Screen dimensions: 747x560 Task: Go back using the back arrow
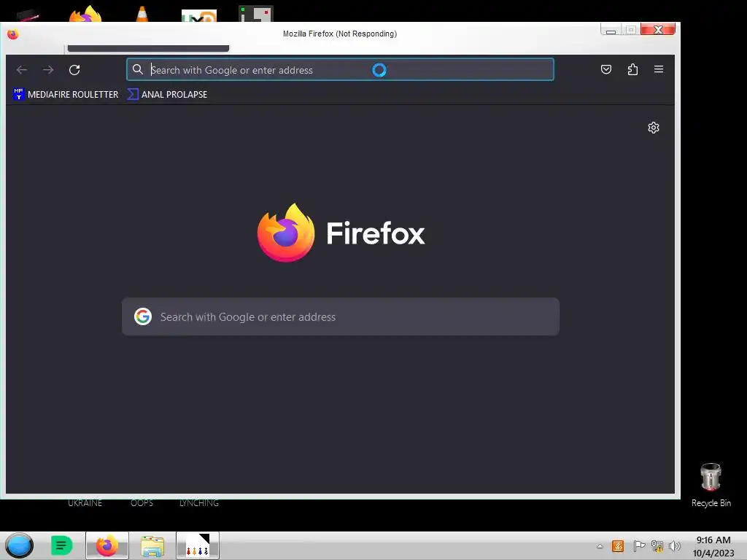click(x=22, y=70)
